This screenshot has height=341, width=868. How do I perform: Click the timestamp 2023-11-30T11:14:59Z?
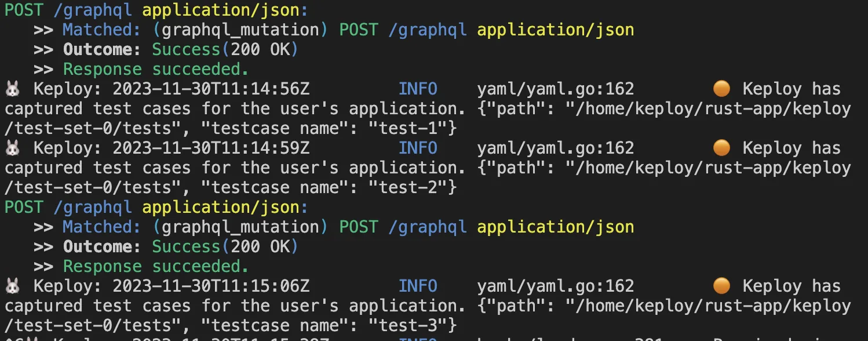click(211, 148)
